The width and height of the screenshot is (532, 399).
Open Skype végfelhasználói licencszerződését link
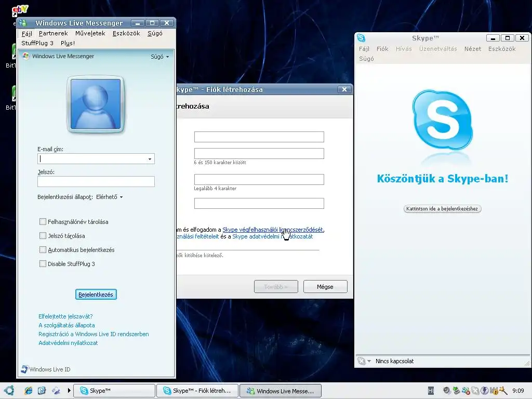coord(273,230)
